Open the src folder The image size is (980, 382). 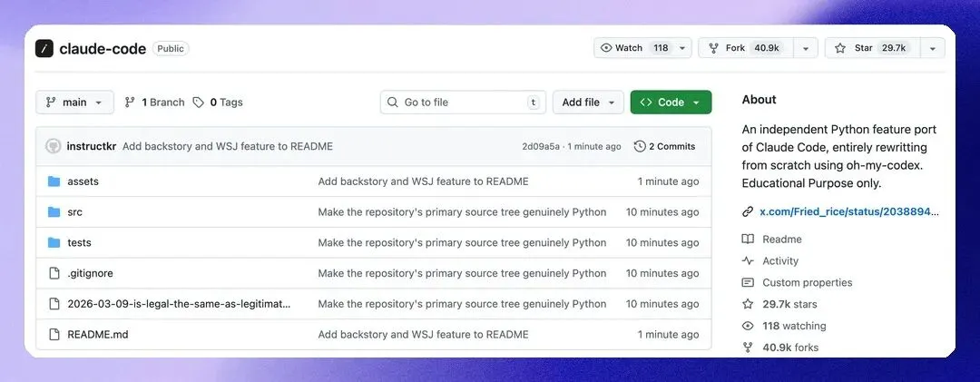point(74,212)
